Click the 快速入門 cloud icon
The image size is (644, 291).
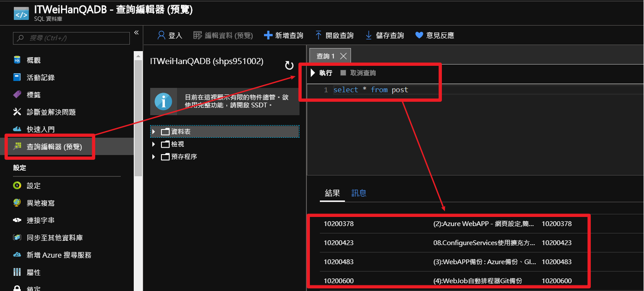[17, 129]
